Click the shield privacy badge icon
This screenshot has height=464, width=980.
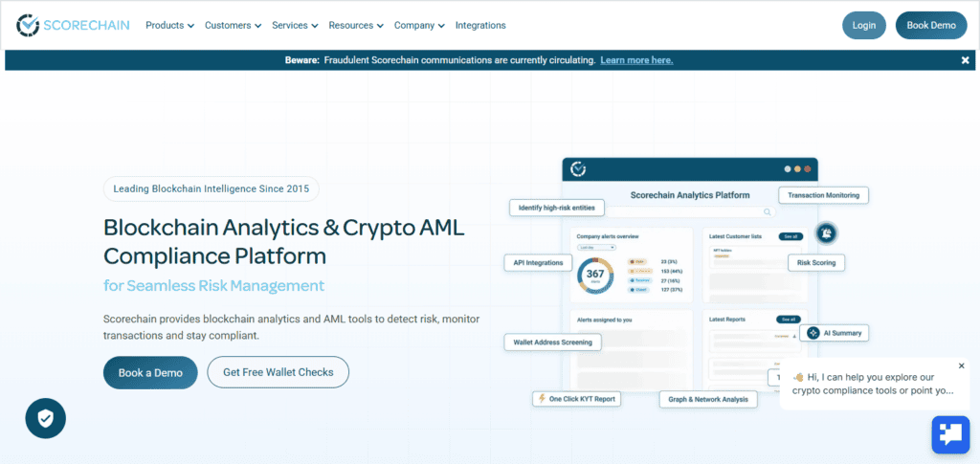point(46,418)
